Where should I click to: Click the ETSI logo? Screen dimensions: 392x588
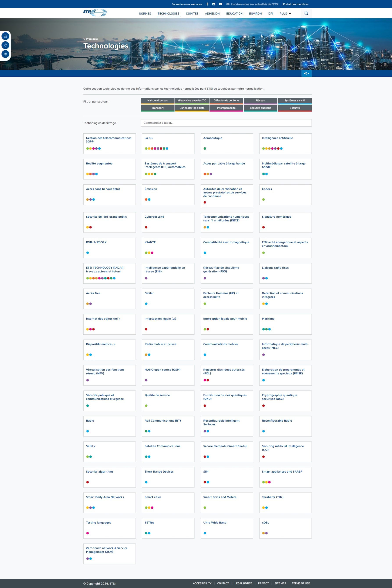(95, 13)
